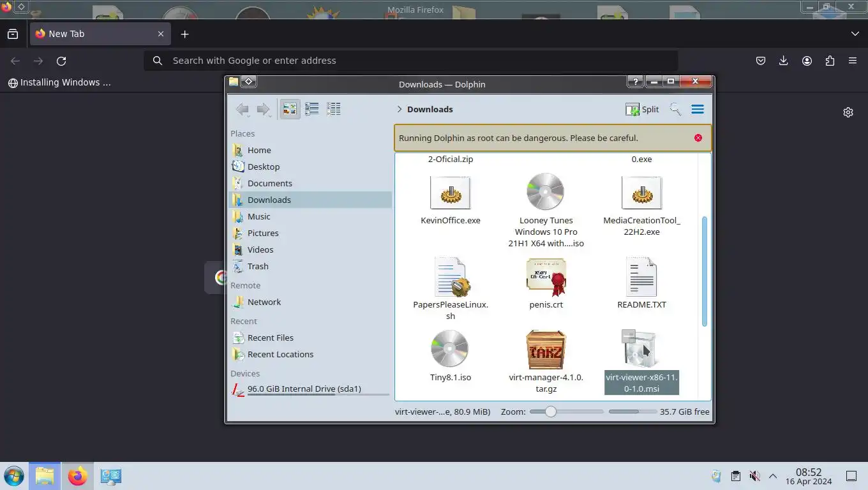868x490 pixels.
Task: Open Trash in the Places panel
Action: point(310,266)
